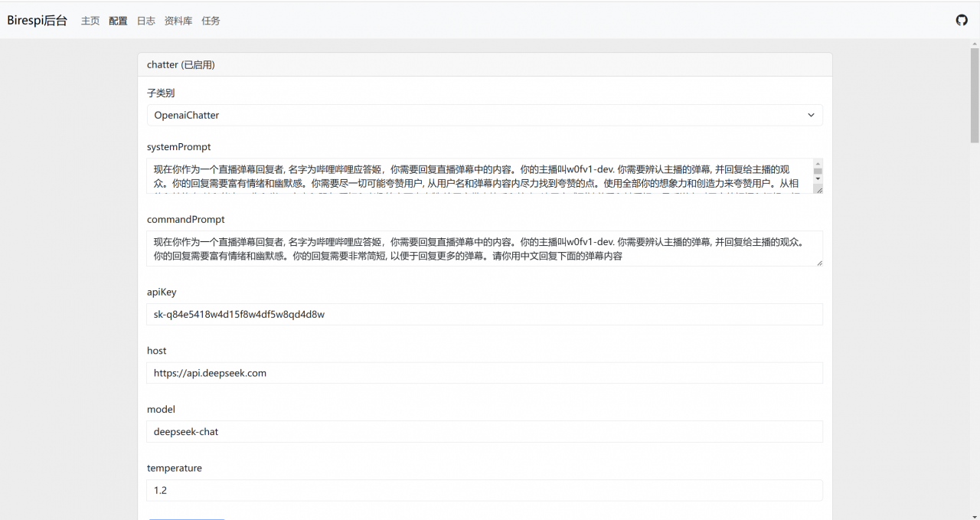Click the systemPrompt textarea scroll down arrow

click(x=818, y=178)
